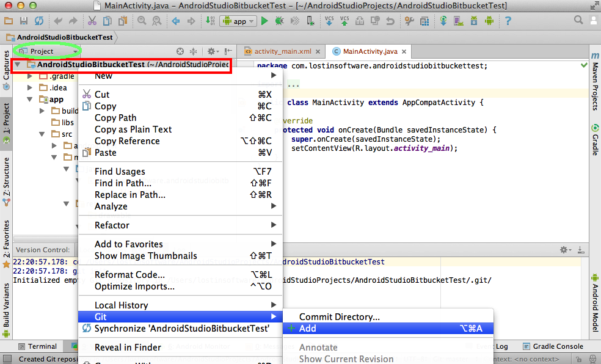
Task: Expand the .idea folder in tree
Action: 30,88
